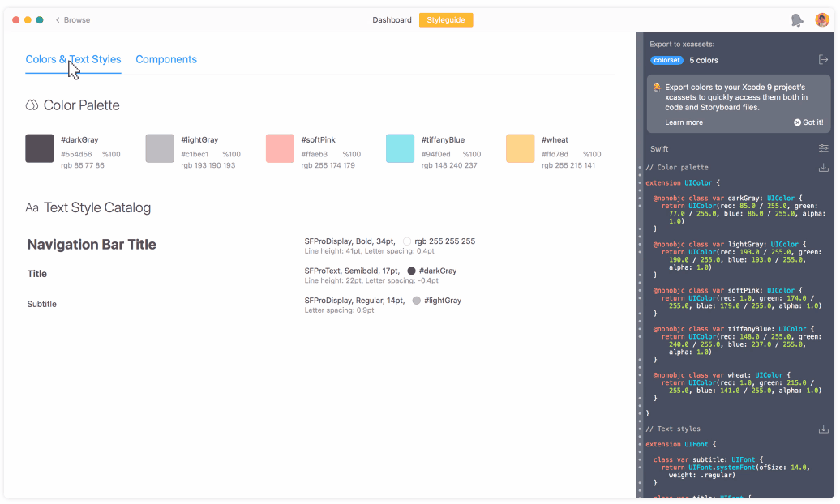This screenshot has height=504, width=840.
Task: Open notifications via the bell icon
Action: (796, 19)
